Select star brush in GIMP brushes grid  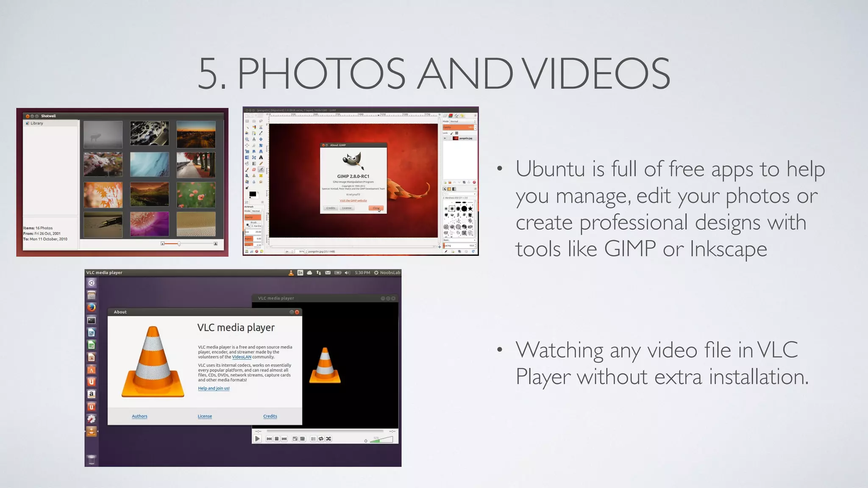point(470,208)
